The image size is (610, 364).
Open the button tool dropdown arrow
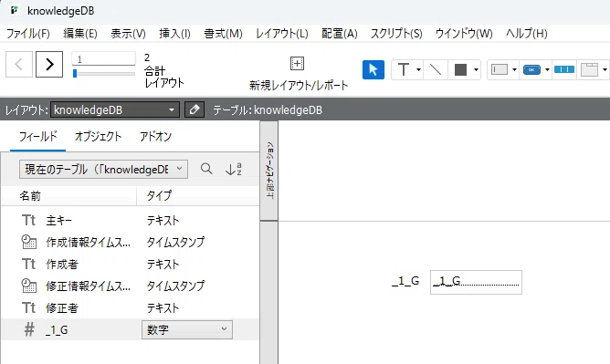[547, 70]
